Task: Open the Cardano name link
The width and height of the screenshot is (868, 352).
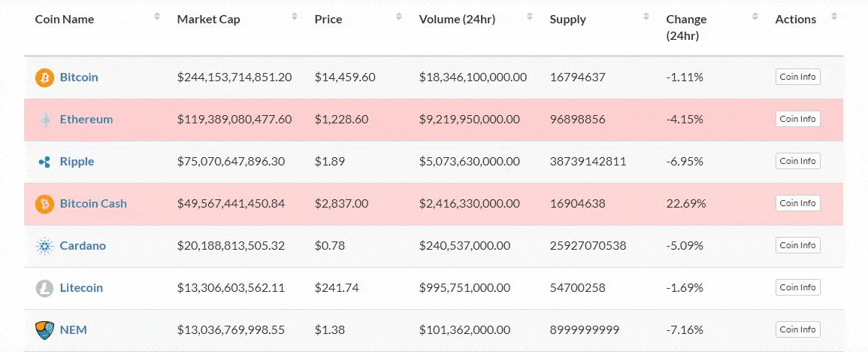Action: click(83, 246)
